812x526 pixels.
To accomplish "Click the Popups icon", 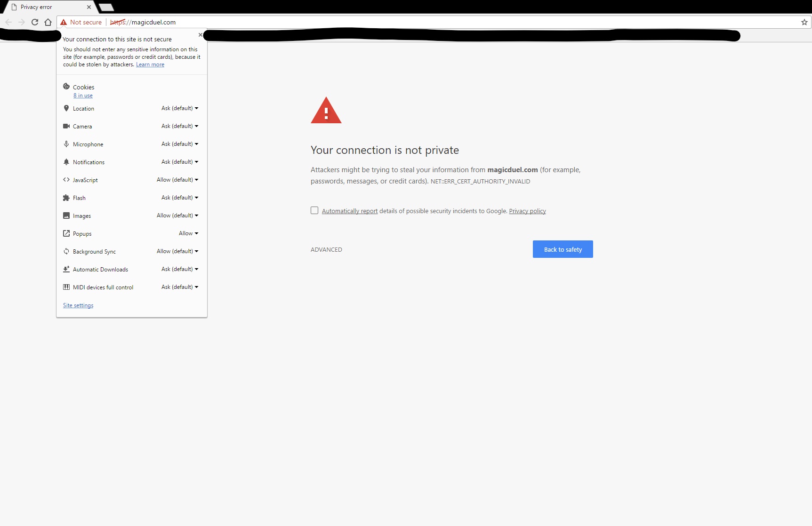I will point(66,233).
